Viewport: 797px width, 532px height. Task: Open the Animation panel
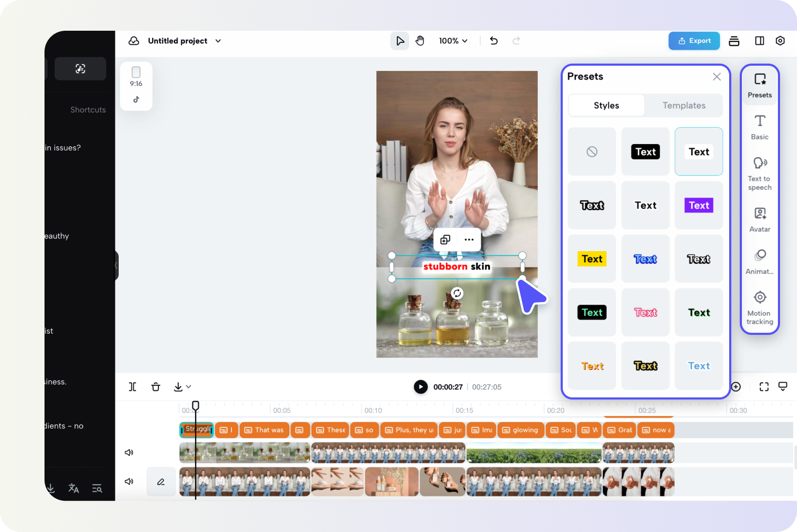760,262
